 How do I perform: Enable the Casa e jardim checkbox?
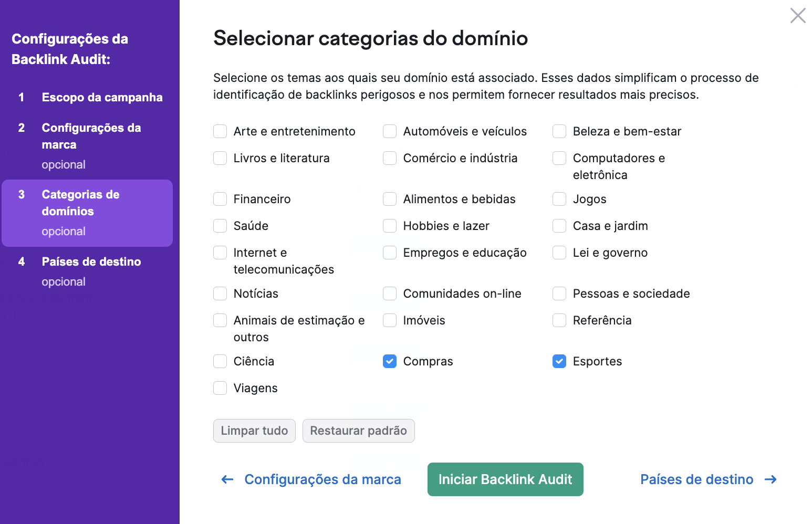point(559,226)
